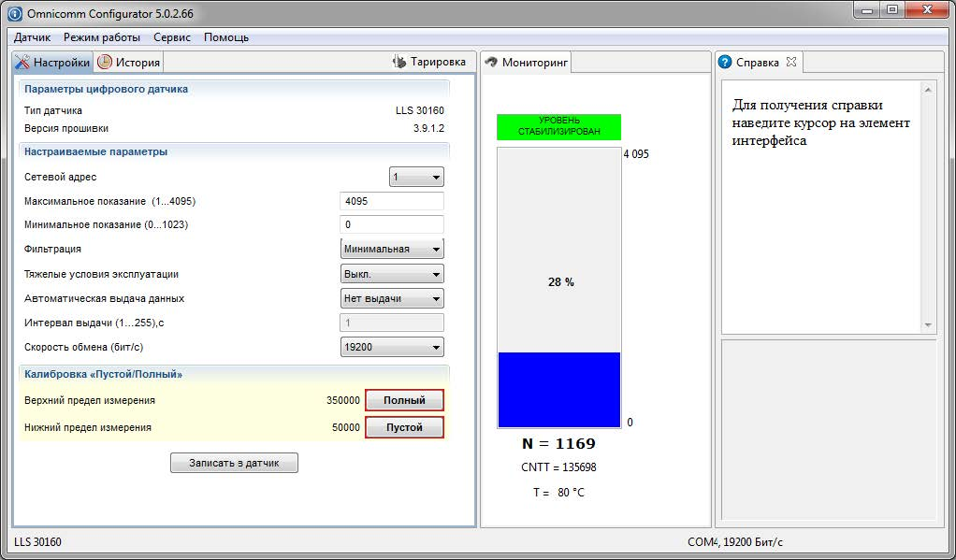
Task: Click the Мониторинг tab icon
Action: click(x=491, y=62)
